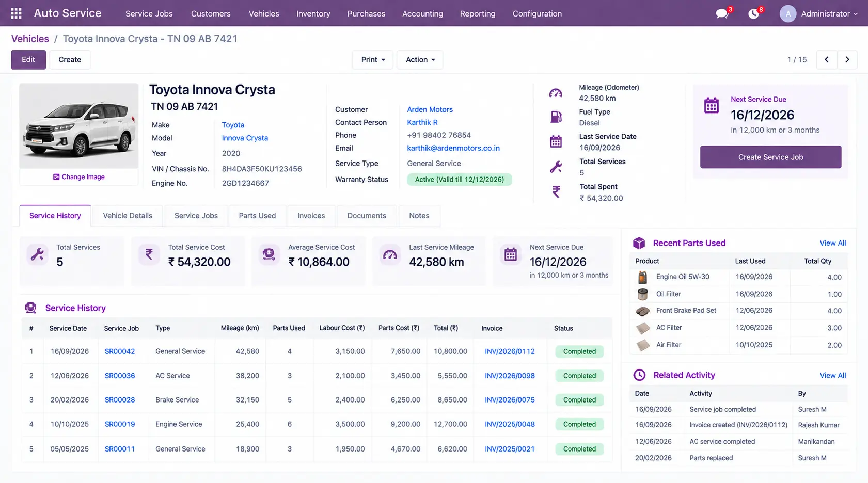Open the Purchases menu
Image resolution: width=868 pixels, height=483 pixels.
(x=366, y=14)
